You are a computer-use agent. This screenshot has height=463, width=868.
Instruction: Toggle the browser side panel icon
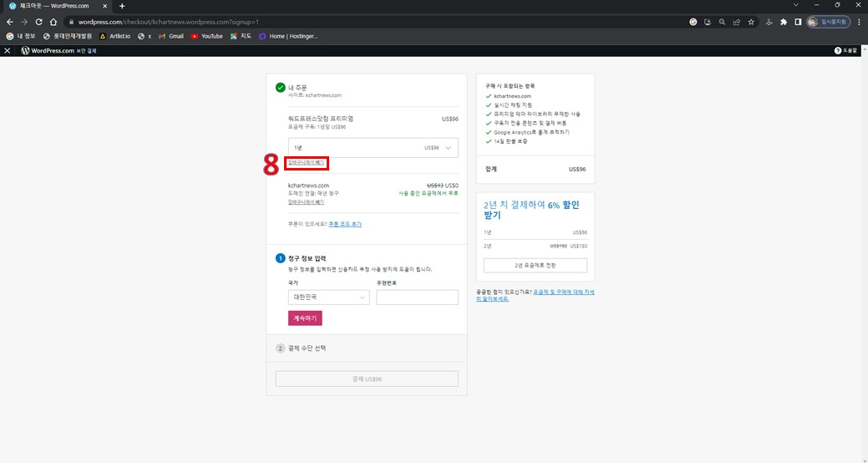[798, 23]
